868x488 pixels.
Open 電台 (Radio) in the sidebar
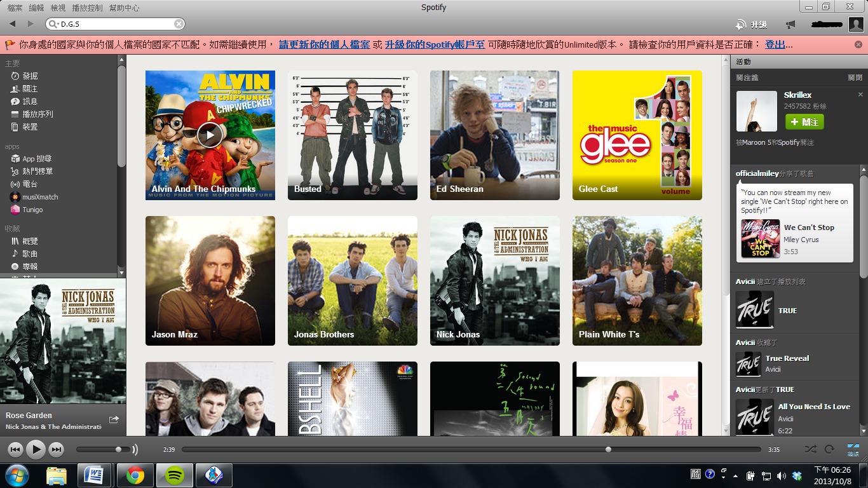coord(25,184)
